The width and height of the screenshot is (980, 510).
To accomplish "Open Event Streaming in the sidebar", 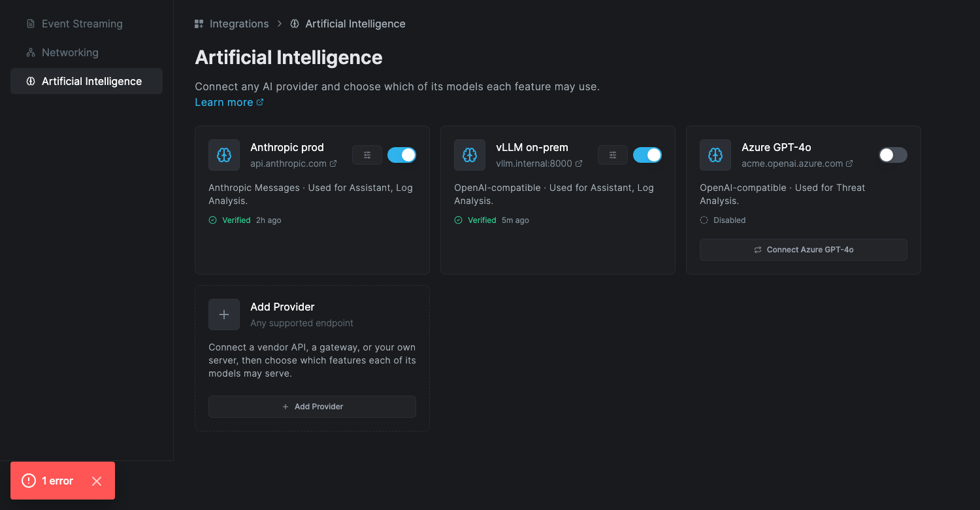I will click(x=86, y=24).
